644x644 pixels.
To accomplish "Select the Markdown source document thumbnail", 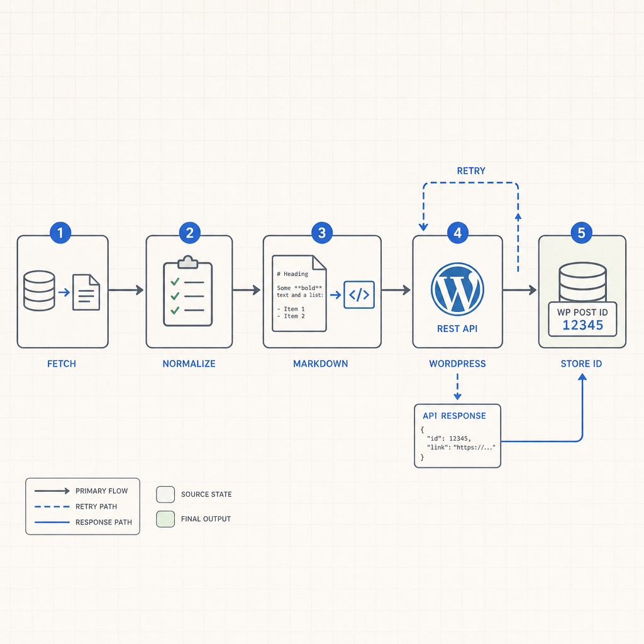I will 299,293.
